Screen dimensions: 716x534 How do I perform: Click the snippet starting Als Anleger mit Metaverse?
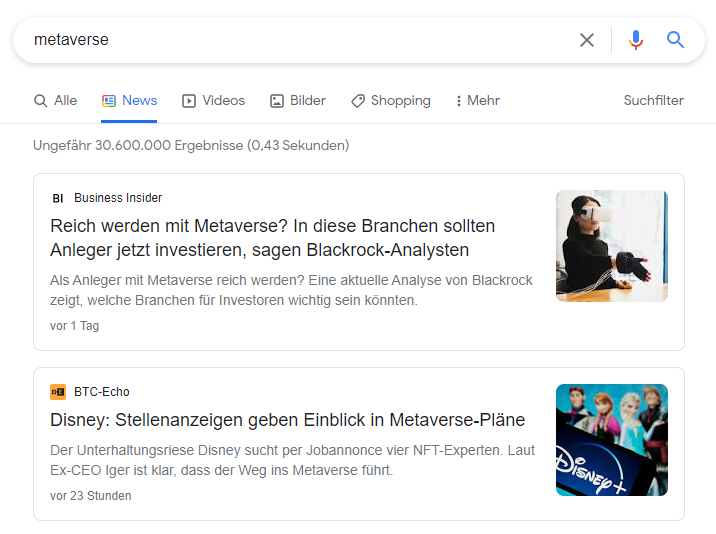[291, 290]
